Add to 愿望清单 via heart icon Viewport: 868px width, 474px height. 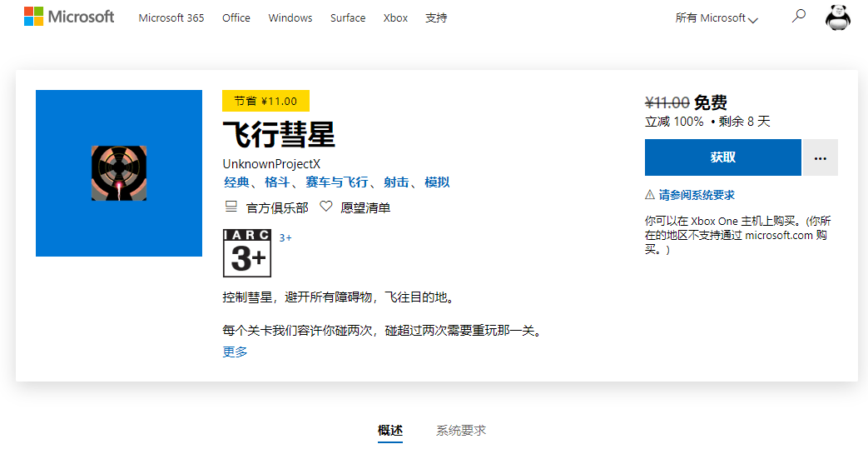click(326, 207)
